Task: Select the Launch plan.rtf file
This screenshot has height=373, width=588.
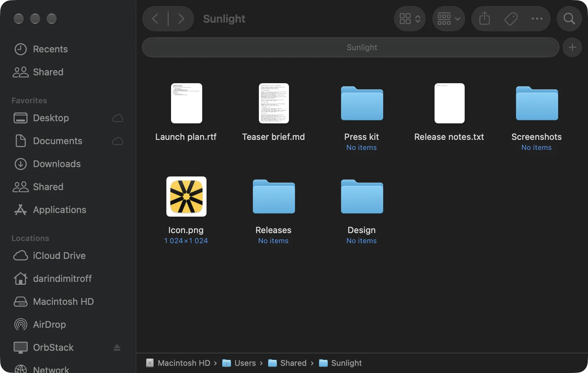Action: point(186,113)
